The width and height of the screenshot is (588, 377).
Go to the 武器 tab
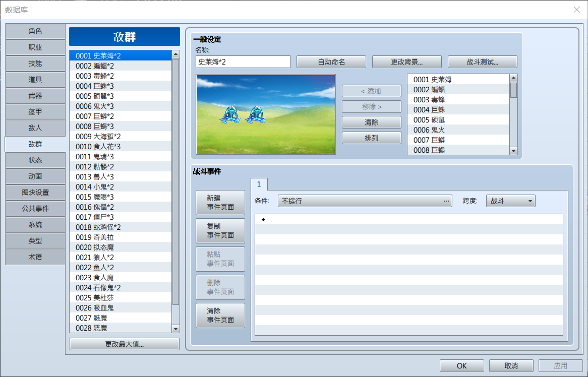click(x=35, y=96)
